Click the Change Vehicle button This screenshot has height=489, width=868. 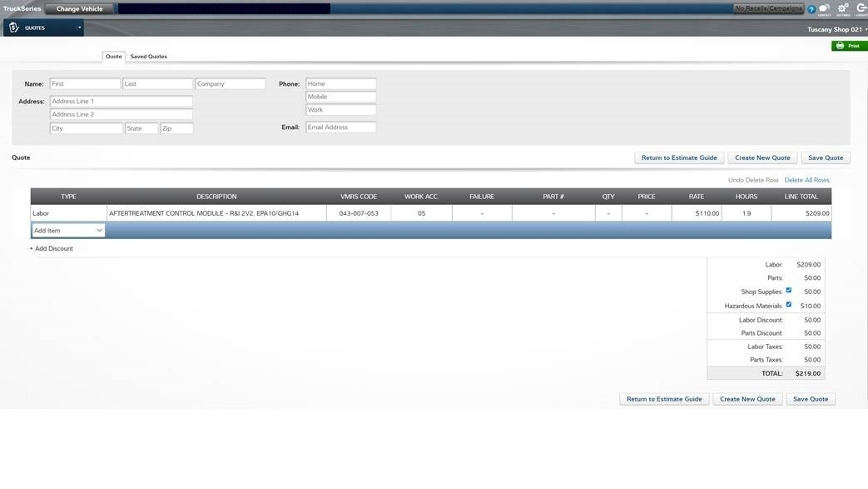(x=77, y=7)
